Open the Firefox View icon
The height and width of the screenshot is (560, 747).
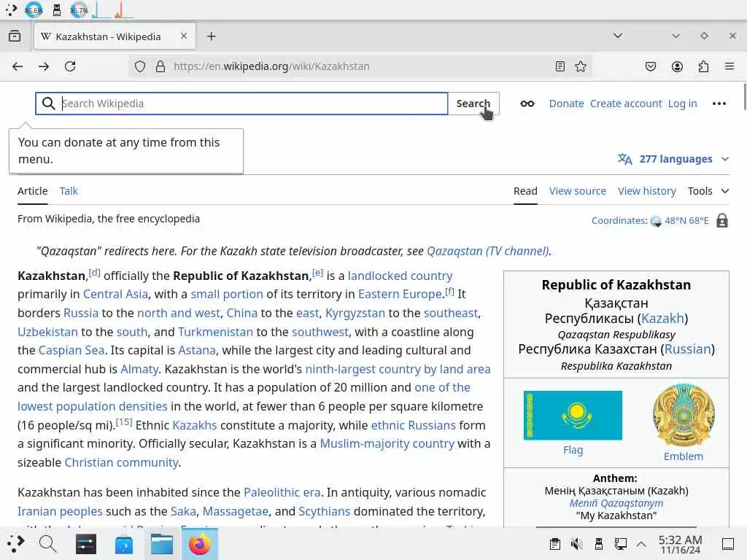click(15, 36)
